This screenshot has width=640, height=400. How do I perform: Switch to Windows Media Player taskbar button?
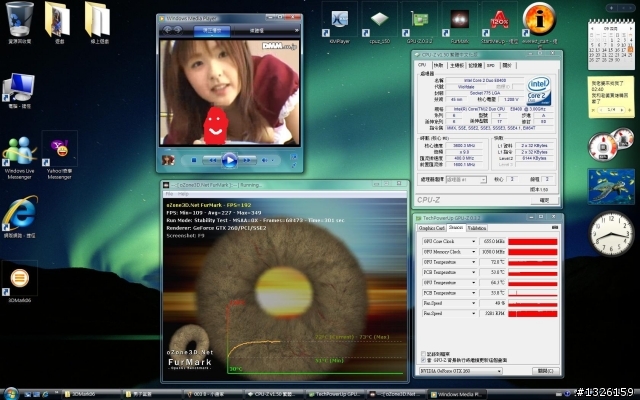point(457,394)
